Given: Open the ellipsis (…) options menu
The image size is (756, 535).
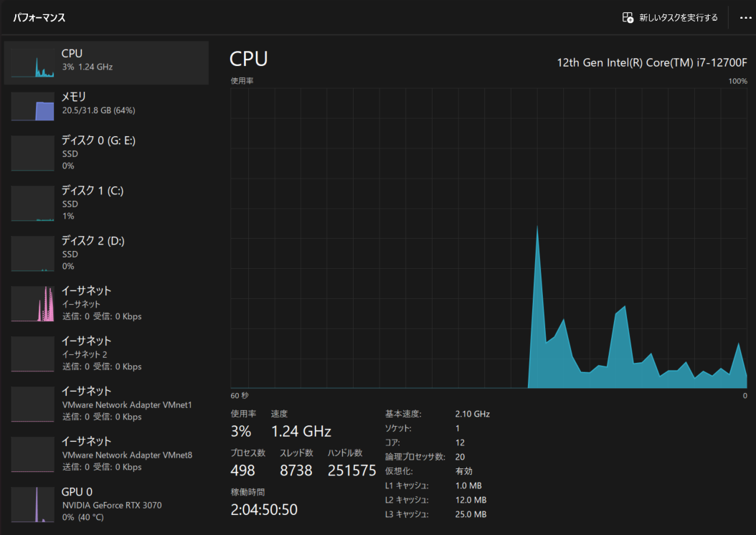Looking at the screenshot, I should [746, 17].
